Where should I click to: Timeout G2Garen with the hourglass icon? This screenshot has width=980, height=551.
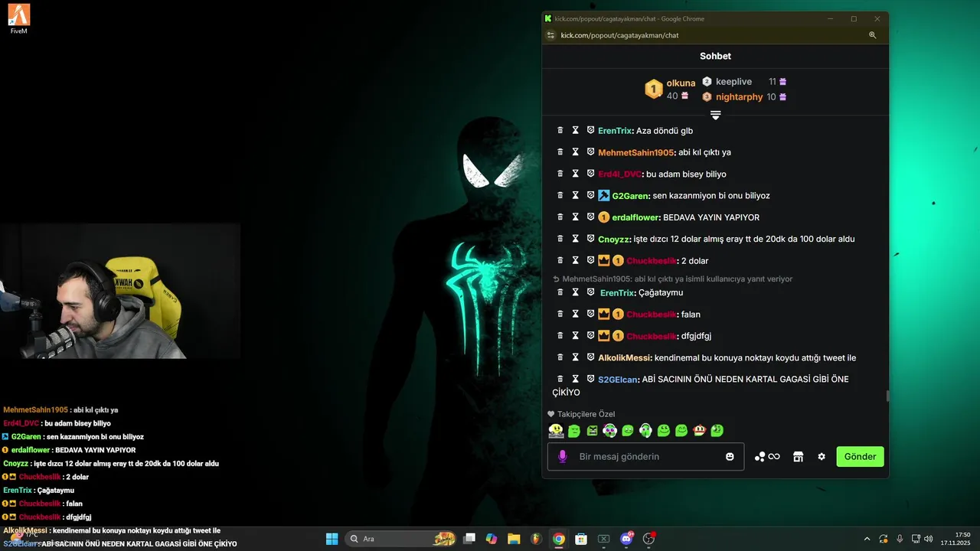point(575,195)
